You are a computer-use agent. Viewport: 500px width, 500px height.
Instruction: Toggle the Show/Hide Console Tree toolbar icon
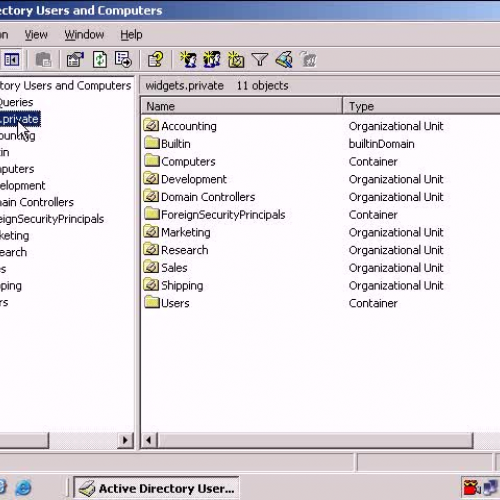click(11, 60)
